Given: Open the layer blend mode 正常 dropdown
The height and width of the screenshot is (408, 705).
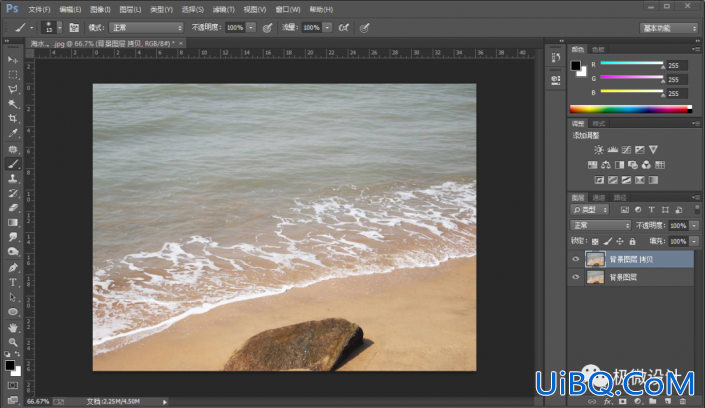Looking at the screenshot, I should point(600,225).
